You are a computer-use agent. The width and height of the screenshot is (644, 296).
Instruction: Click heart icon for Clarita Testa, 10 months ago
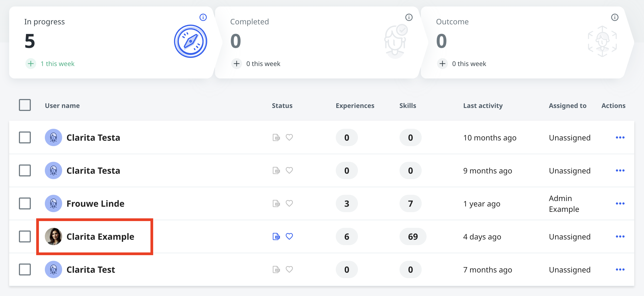(x=289, y=137)
